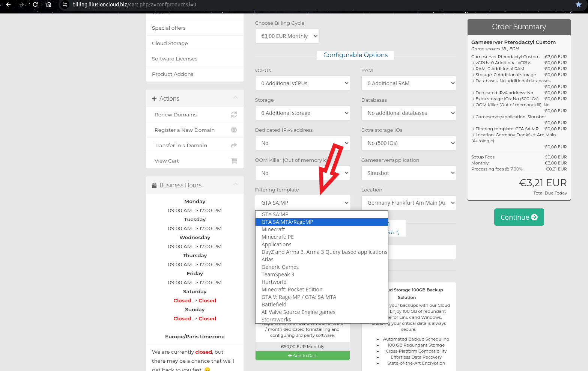
Task: Select Atlas option in list
Action: (322, 259)
